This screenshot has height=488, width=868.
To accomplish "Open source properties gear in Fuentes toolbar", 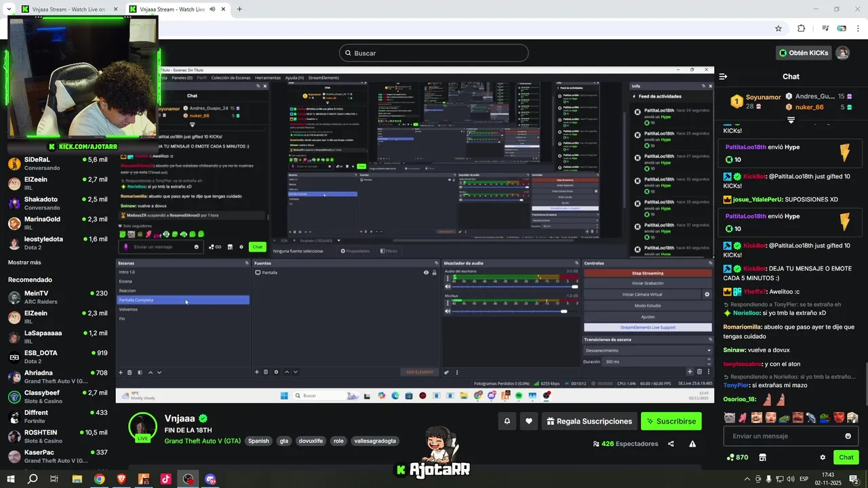I will point(276,372).
